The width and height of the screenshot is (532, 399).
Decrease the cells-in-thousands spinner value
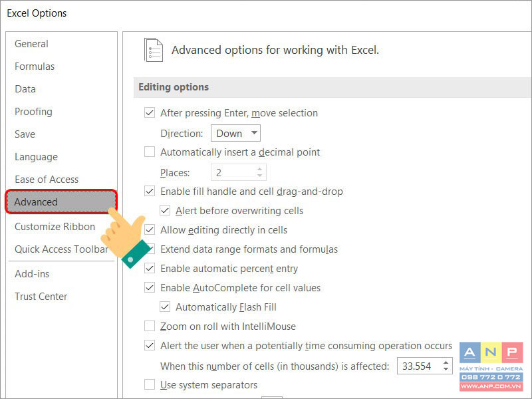(446, 370)
